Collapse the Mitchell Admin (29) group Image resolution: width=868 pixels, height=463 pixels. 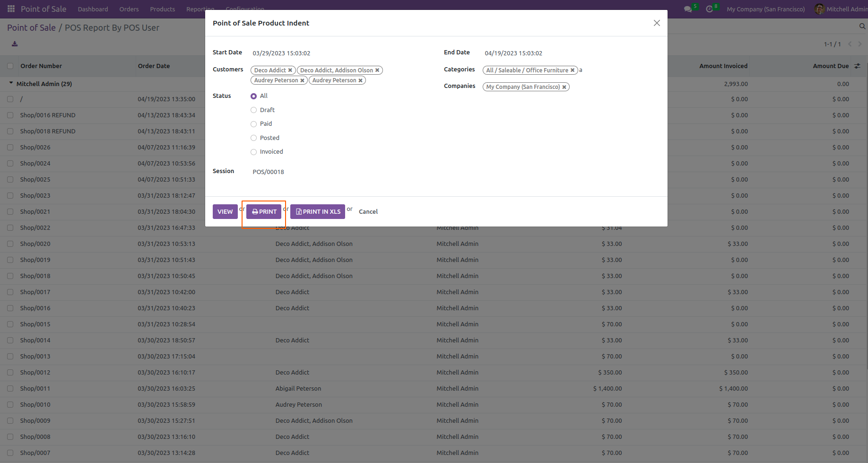[x=11, y=84]
